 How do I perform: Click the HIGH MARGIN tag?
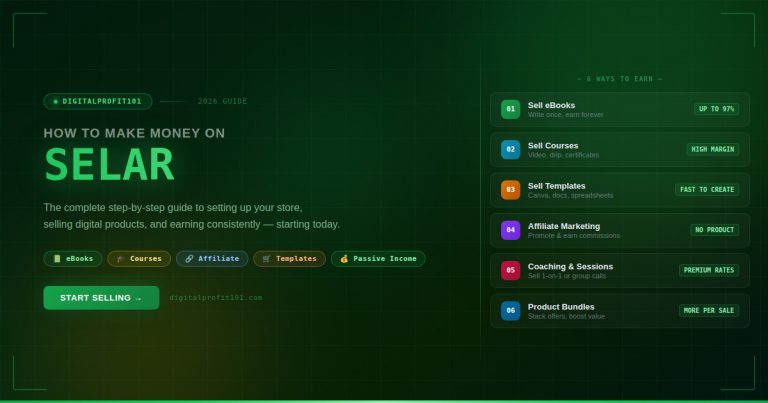coord(713,149)
